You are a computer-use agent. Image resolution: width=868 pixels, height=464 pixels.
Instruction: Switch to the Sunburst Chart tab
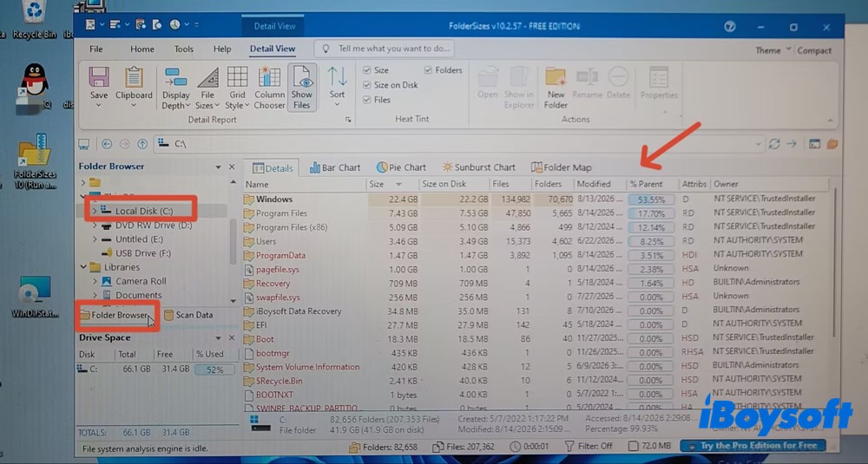pyautogui.click(x=479, y=167)
